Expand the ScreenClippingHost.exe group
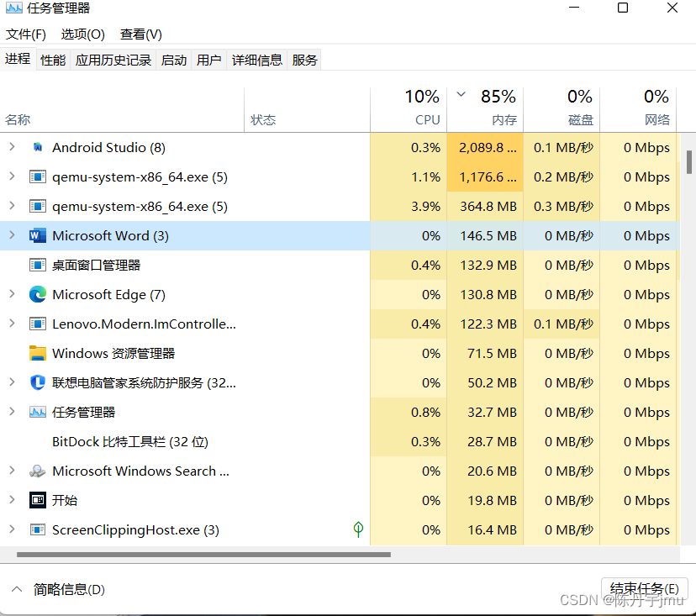The image size is (696, 616). pos(12,529)
